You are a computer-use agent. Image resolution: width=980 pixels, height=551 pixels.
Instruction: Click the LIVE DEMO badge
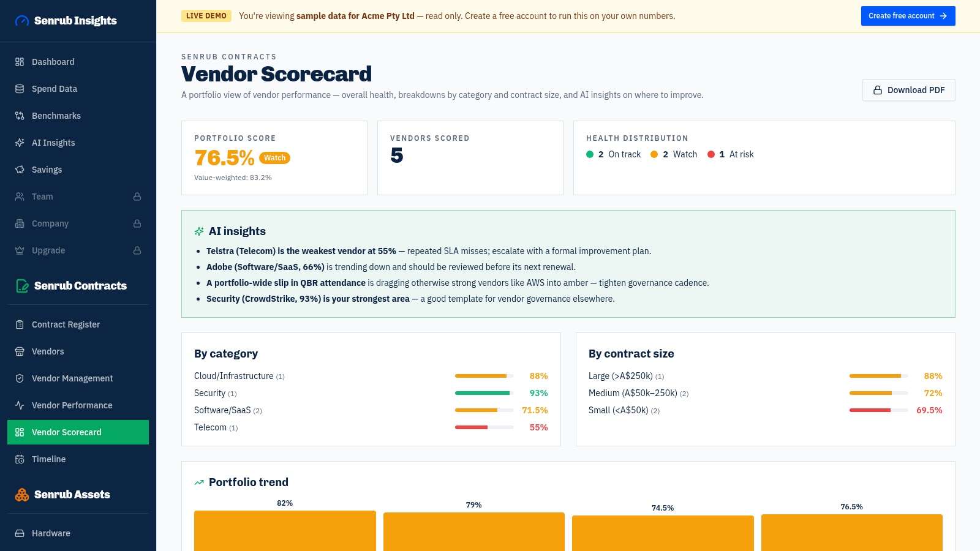pyautogui.click(x=206, y=16)
